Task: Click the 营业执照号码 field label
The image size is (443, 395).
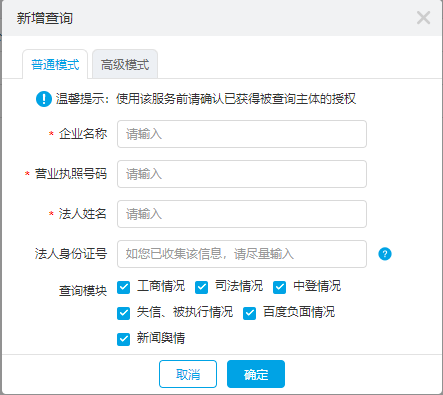Action: point(71,174)
